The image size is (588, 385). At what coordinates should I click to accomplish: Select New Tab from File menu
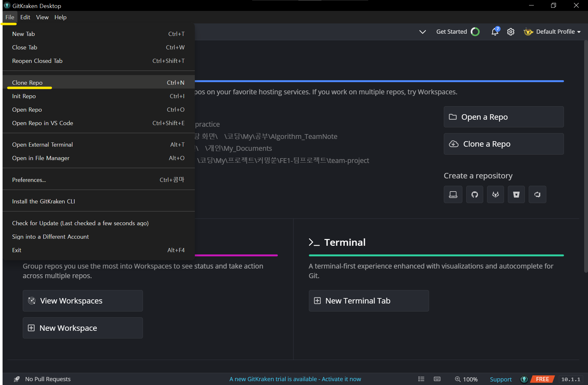tap(99, 34)
